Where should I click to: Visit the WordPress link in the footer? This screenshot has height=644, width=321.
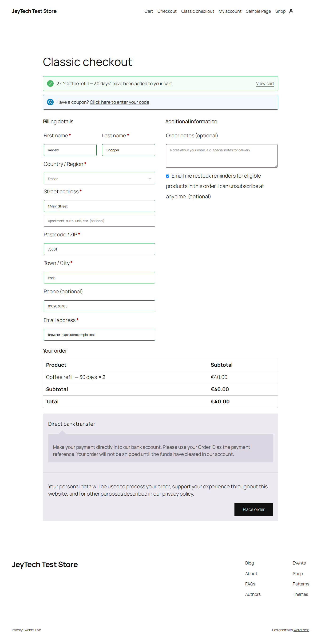[x=301, y=630]
